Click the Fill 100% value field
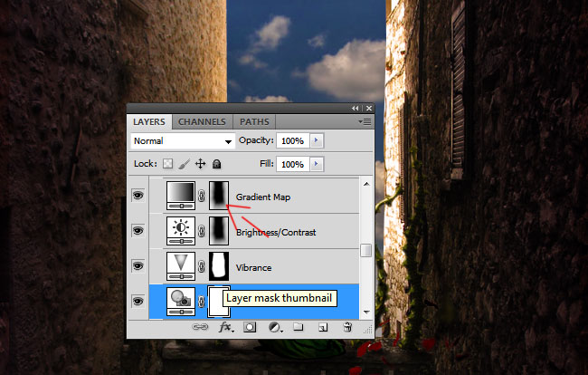The height and width of the screenshot is (375, 588). [x=292, y=164]
